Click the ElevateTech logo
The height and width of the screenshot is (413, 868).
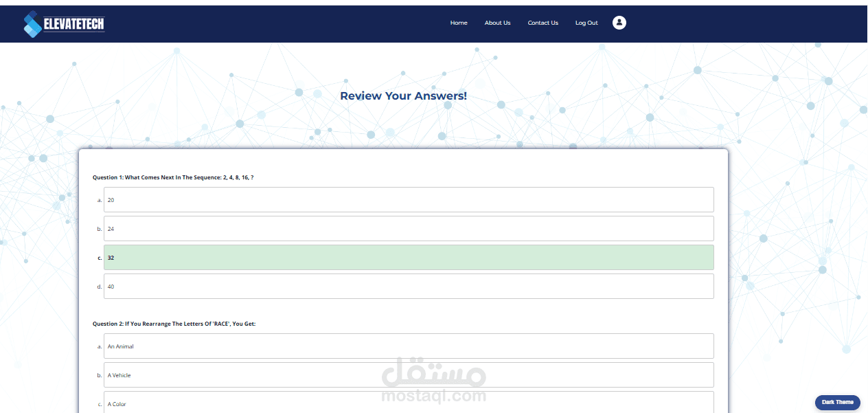(64, 24)
